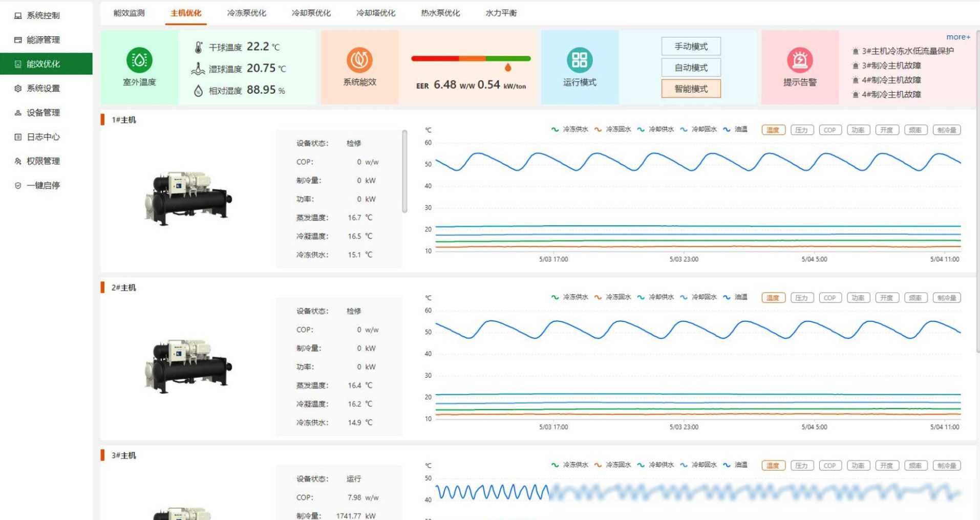Screen dimensions: 980x520
Task: Click the 2#主机 chiller image
Action: [188, 366]
